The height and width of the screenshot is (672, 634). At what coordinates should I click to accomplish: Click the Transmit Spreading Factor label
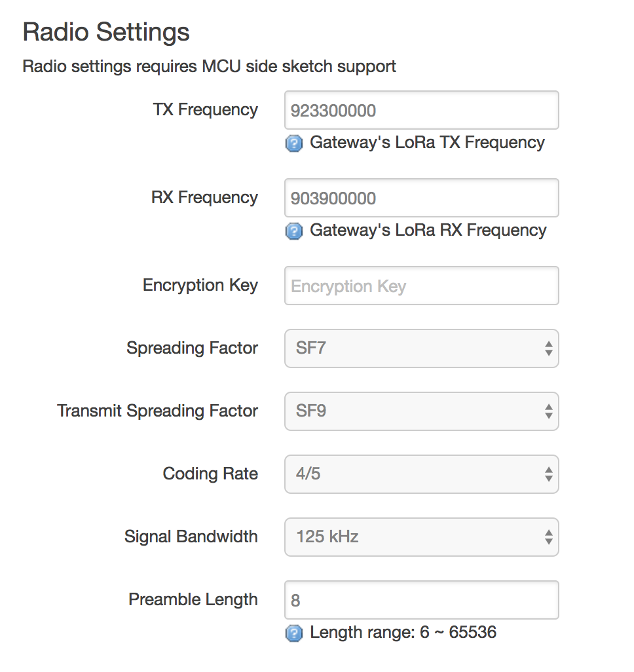point(157,411)
